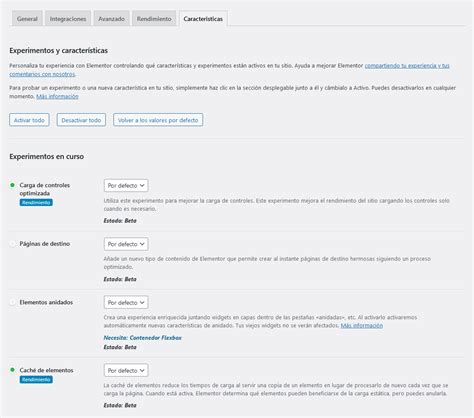Click the Elementos anidados label
This screenshot has height=418, width=474.
(x=46, y=302)
